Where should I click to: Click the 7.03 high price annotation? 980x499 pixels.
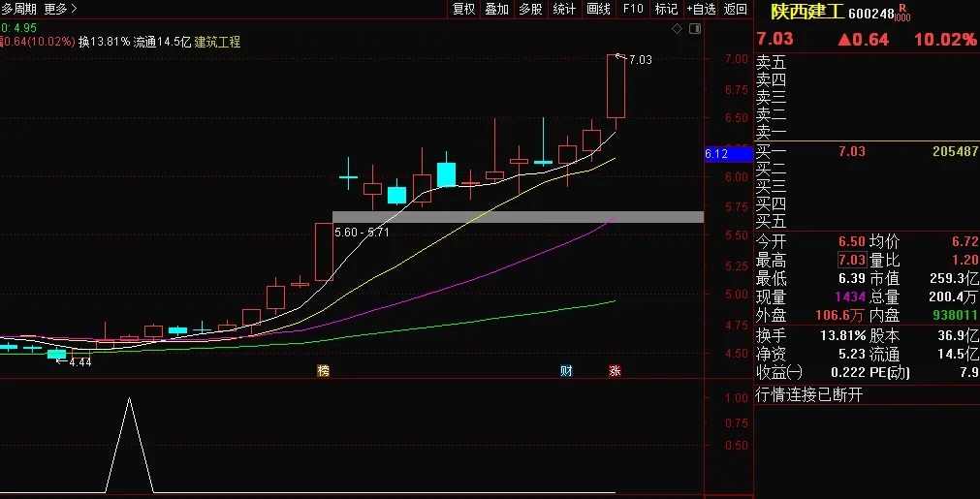pos(640,60)
